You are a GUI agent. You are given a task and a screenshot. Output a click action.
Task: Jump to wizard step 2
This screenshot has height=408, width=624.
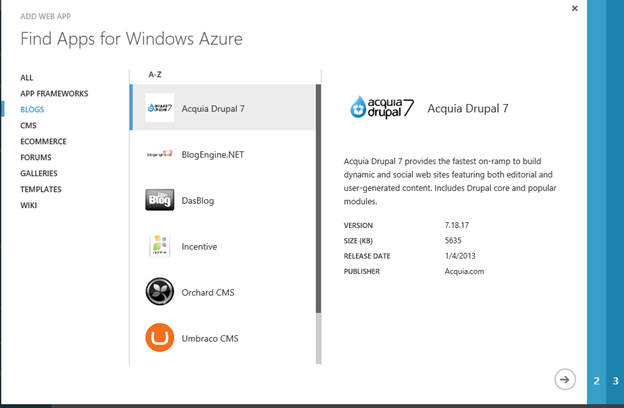click(596, 381)
